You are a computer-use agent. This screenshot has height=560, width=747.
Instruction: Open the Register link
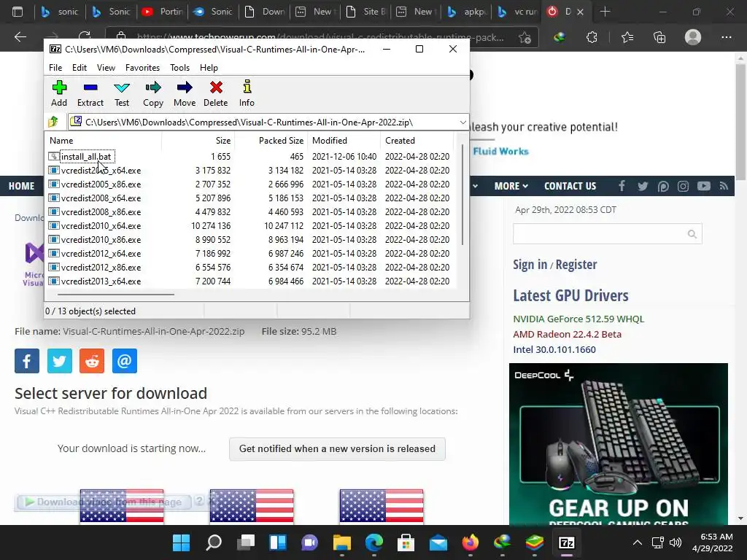(576, 264)
